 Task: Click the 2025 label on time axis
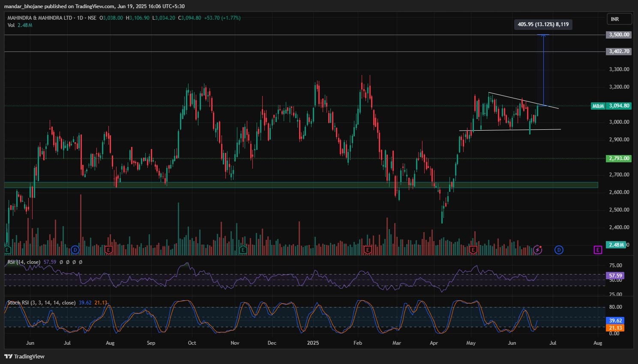click(x=313, y=343)
